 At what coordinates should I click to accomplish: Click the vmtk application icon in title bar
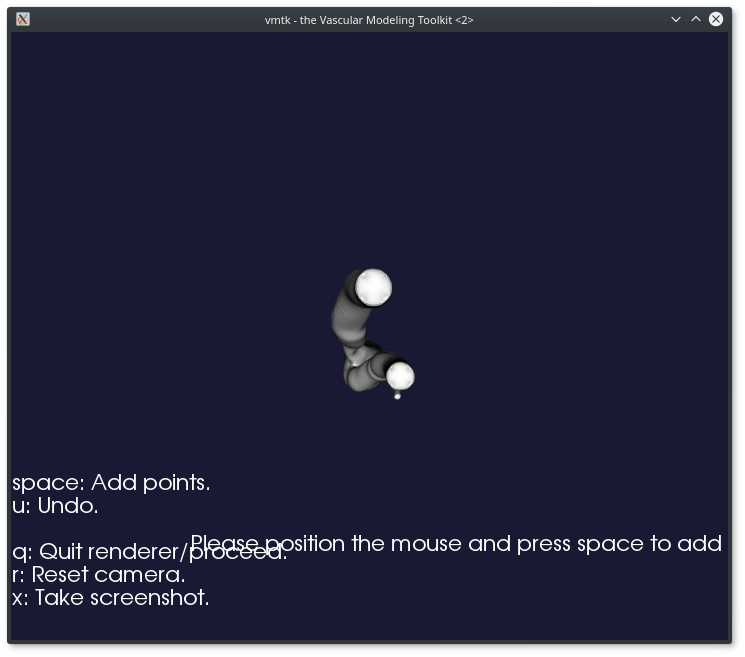[x=22, y=19]
